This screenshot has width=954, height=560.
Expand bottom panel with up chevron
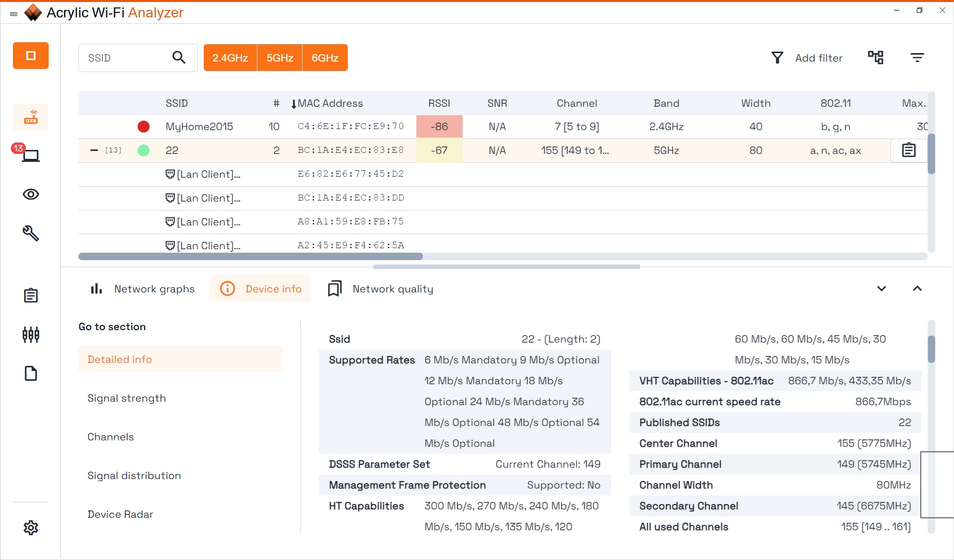click(x=917, y=288)
